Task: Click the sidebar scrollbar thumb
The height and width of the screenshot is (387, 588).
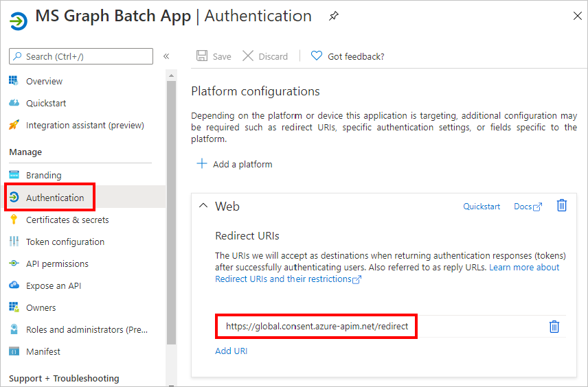Action: pyautogui.click(x=171, y=213)
